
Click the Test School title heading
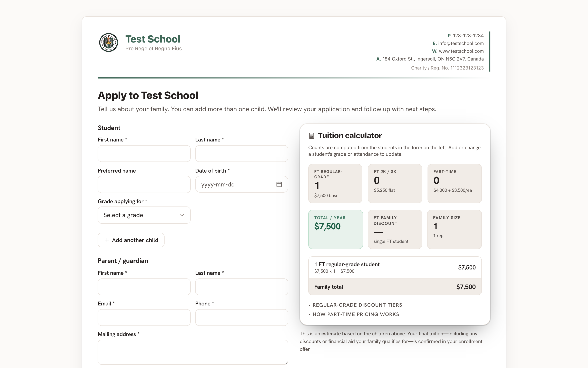pos(153,39)
